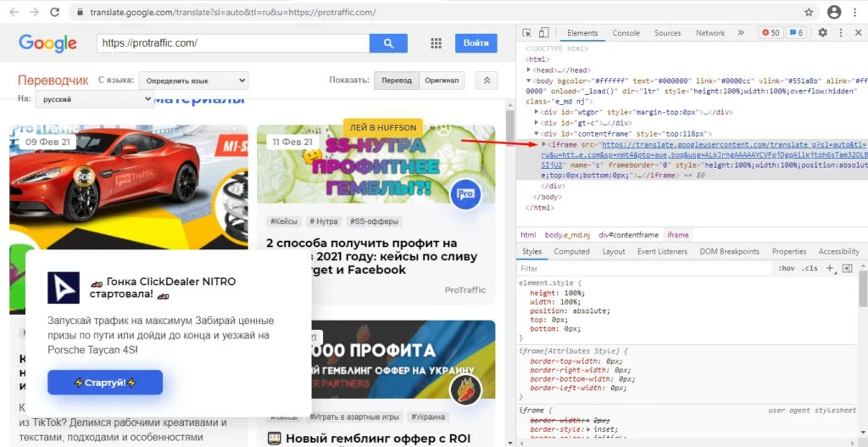This screenshot has height=447, width=868.
Task: Collapse the div contentframe node
Action: 537,133
